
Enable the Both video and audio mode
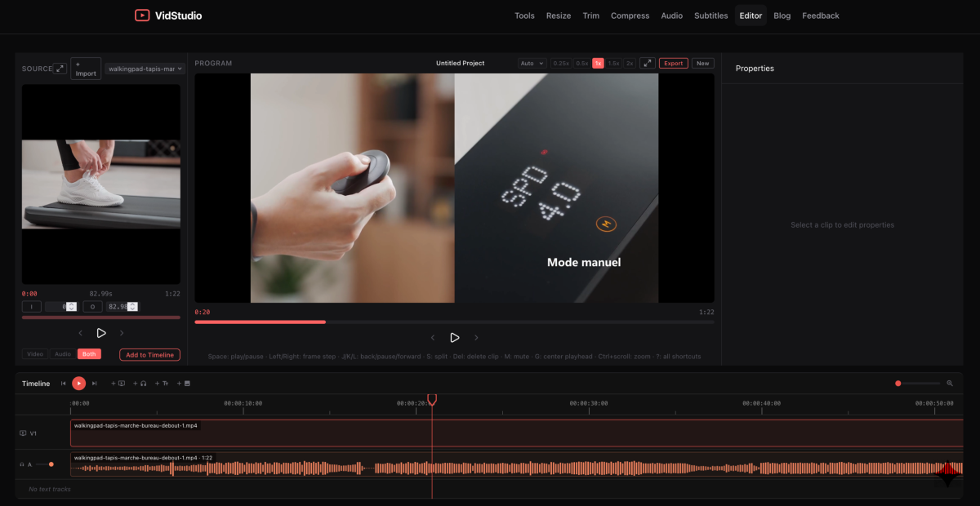click(x=88, y=354)
